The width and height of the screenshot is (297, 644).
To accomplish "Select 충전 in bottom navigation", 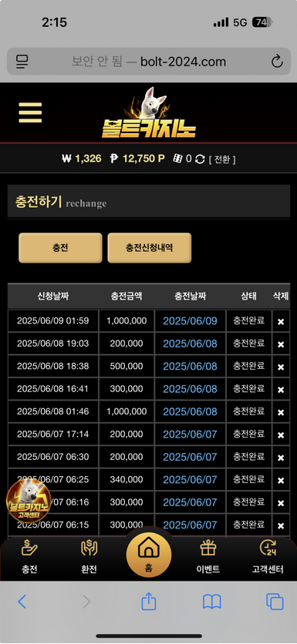I will point(29,556).
